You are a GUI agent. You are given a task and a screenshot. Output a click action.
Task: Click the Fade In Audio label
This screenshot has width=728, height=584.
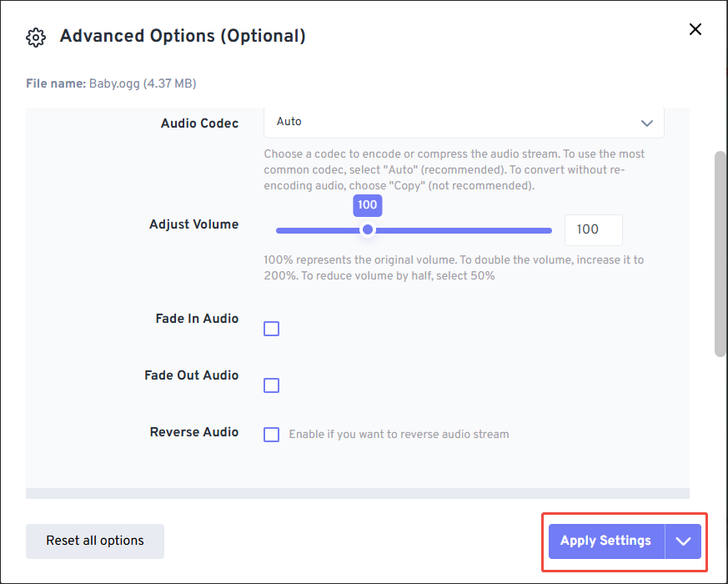point(197,319)
